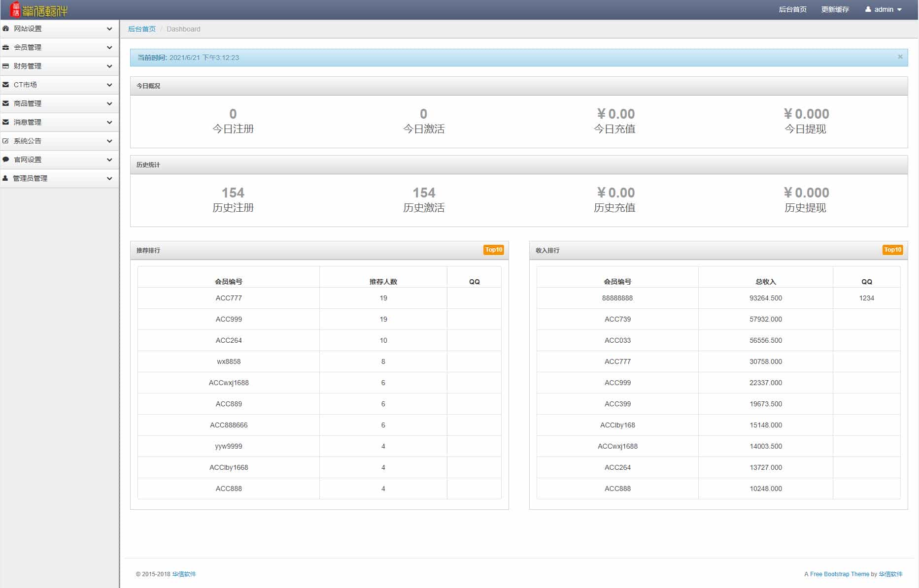Image resolution: width=919 pixels, height=588 pixels.
Task: Click the chat bubble icon beside 官网设置
Action: [x=6, y=160]
